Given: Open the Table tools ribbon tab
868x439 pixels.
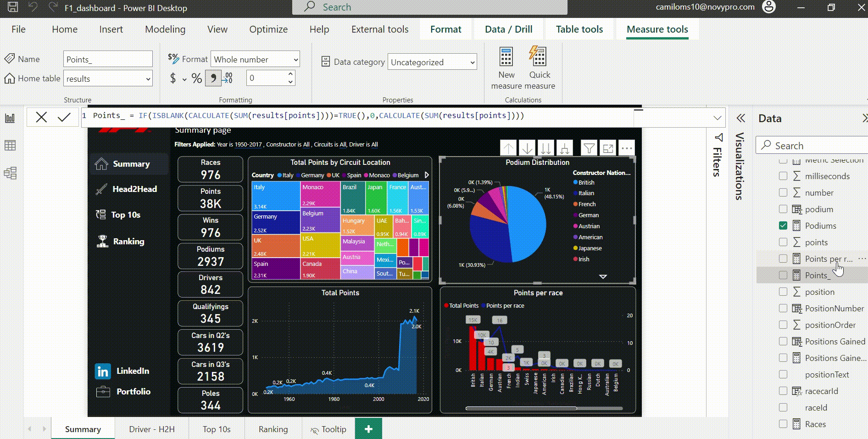Looking at the screenshot, I should [579, 29].
